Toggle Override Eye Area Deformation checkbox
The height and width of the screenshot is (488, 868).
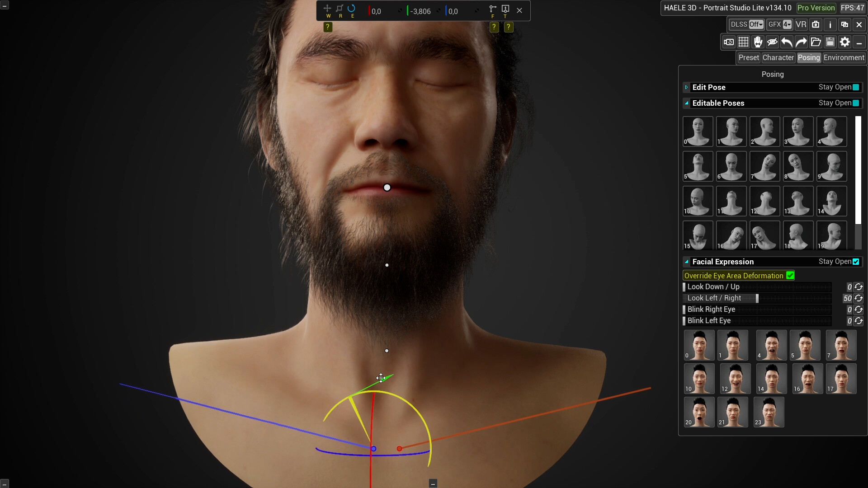[x=790, y=276]
